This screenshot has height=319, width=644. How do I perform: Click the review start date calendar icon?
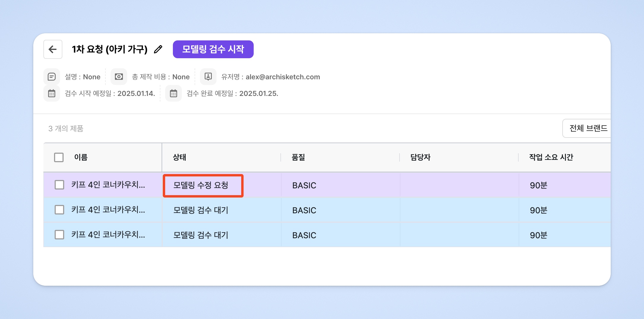click(x=52, y=94)
